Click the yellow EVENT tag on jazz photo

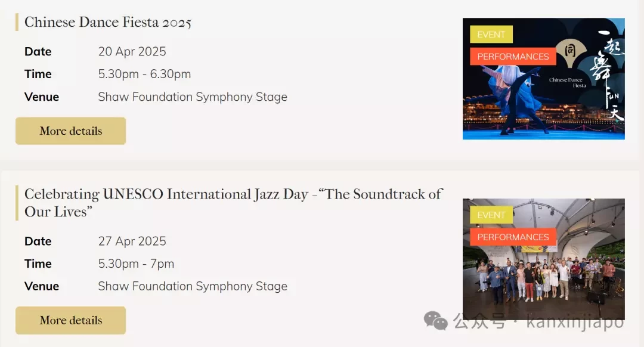pyautogui.click(x=491, y=215)
